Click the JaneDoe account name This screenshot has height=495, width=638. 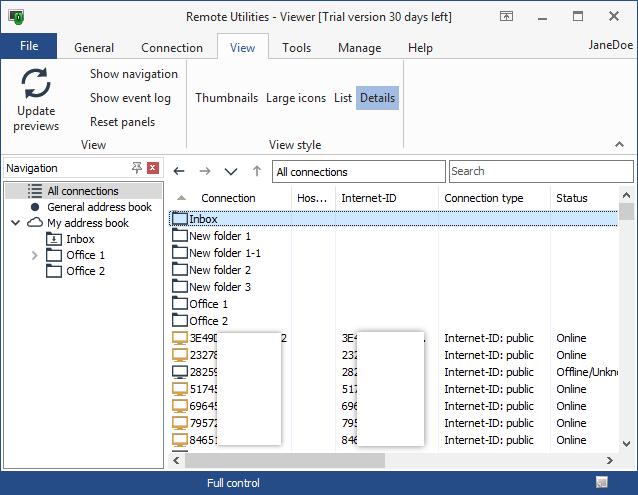(x=611, y=45)
